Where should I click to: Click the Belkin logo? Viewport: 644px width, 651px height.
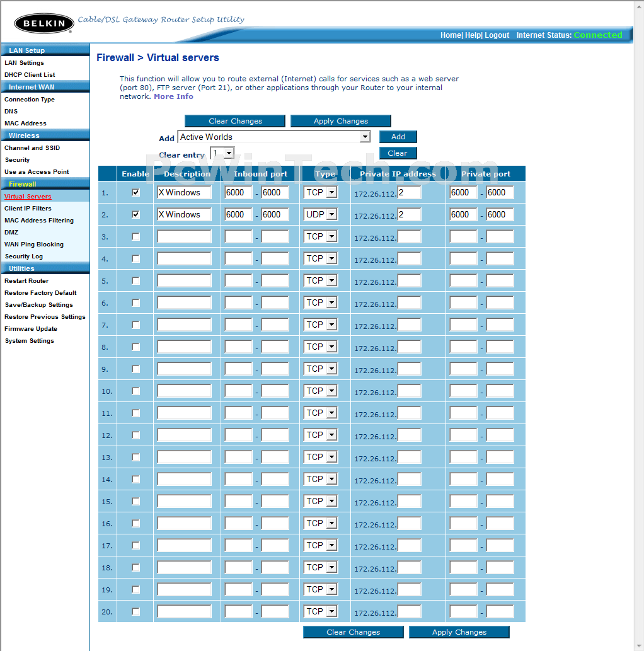[x=44, y=23]
